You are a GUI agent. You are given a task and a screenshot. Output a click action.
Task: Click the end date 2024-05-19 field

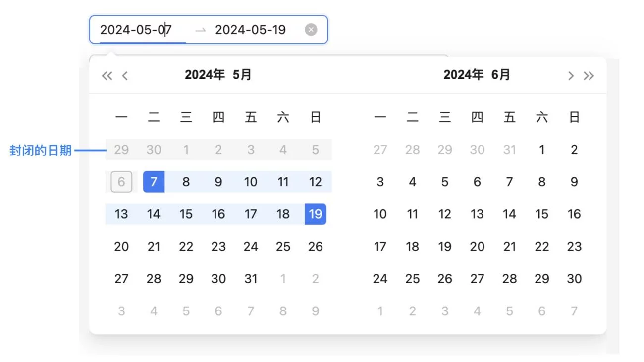pos(250,30)
